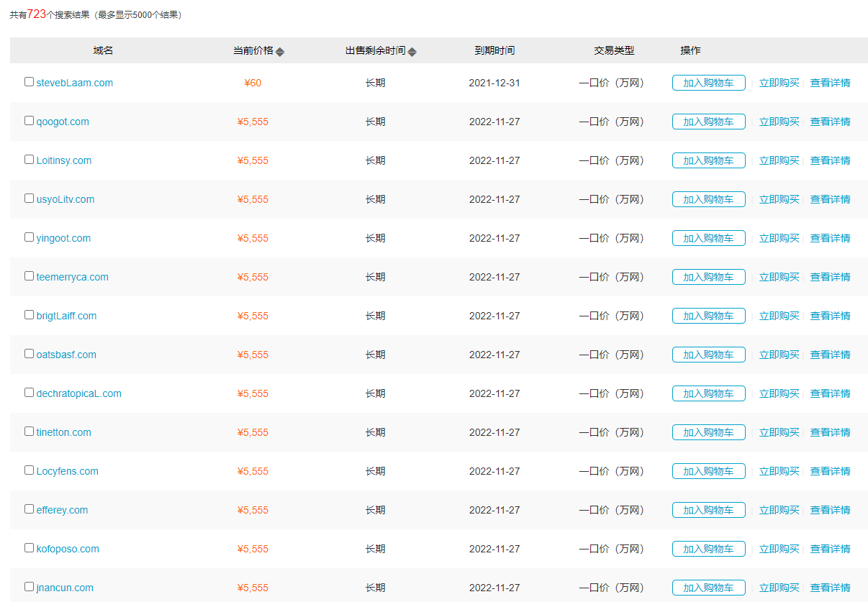Buy dechratopicaL.com now (立即购买)
The image size is (868, 602).
point(779,393)
